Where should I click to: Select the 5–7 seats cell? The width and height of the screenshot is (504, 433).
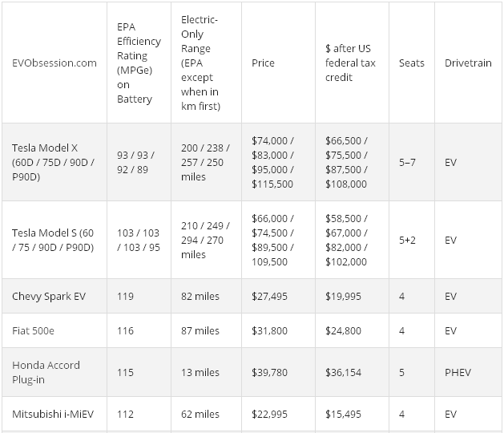pos(408,161)
